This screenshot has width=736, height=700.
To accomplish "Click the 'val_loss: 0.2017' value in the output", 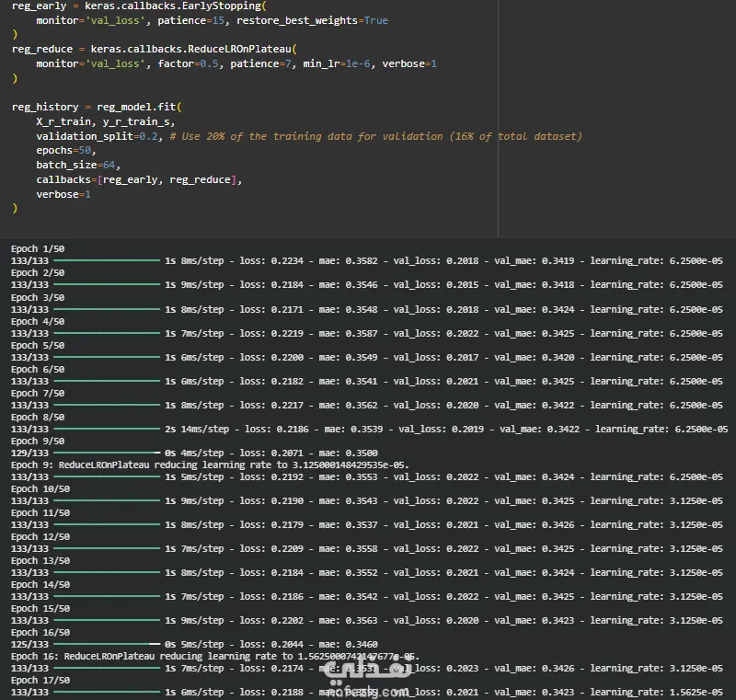I will 436,358.
